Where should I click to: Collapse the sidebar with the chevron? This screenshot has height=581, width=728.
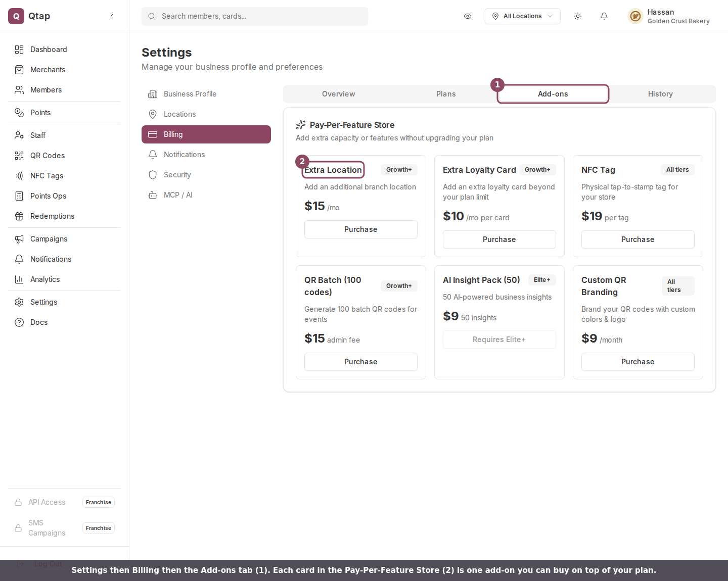112,16
